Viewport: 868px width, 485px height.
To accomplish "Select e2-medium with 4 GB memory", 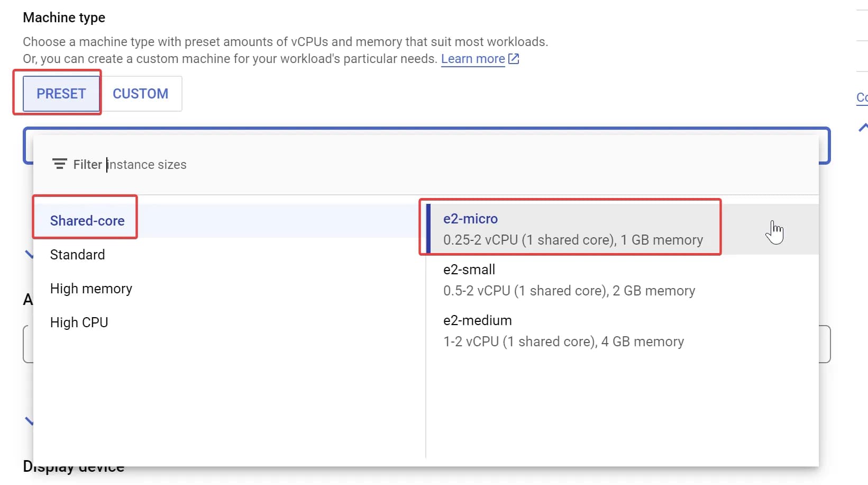I will [x=623, y=331].
